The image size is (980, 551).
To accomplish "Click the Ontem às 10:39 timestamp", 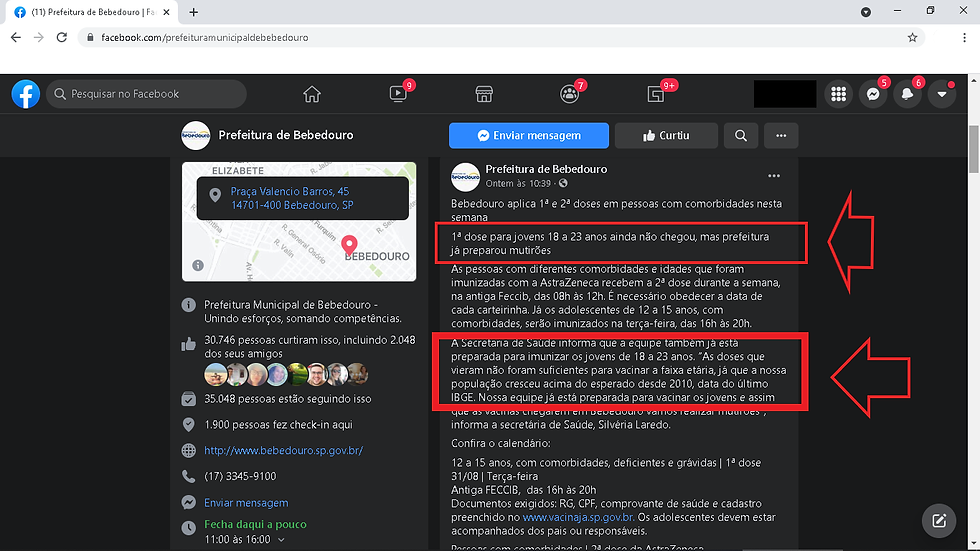I will (x=518, y=184).
